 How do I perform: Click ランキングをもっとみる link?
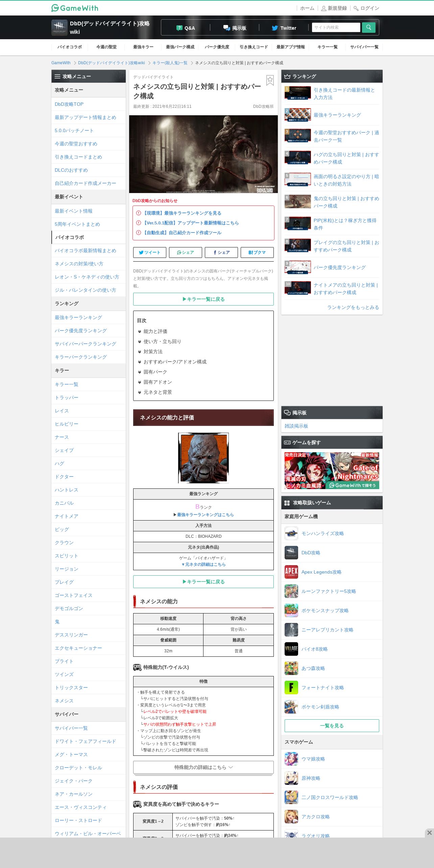point(353,307)
